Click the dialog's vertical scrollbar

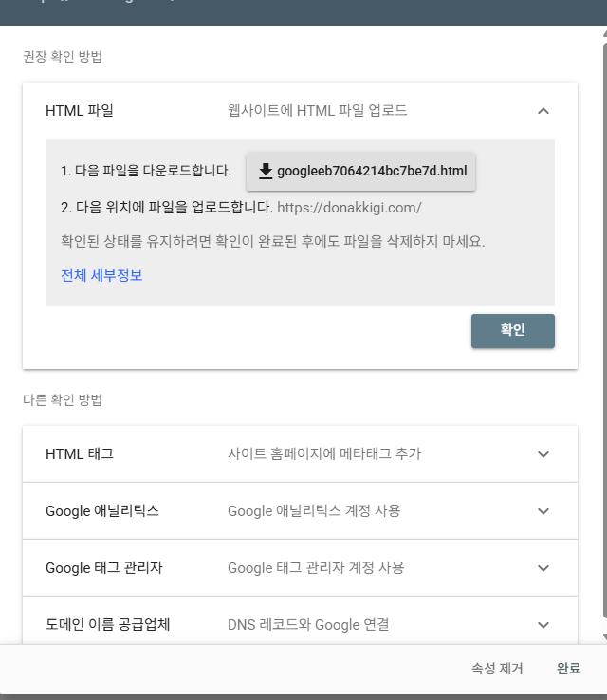pos(605,330)
